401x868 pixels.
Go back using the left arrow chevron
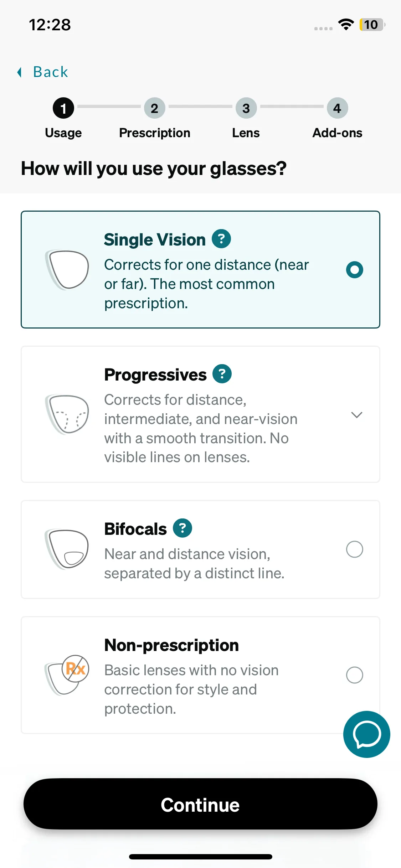pos(20,72)
